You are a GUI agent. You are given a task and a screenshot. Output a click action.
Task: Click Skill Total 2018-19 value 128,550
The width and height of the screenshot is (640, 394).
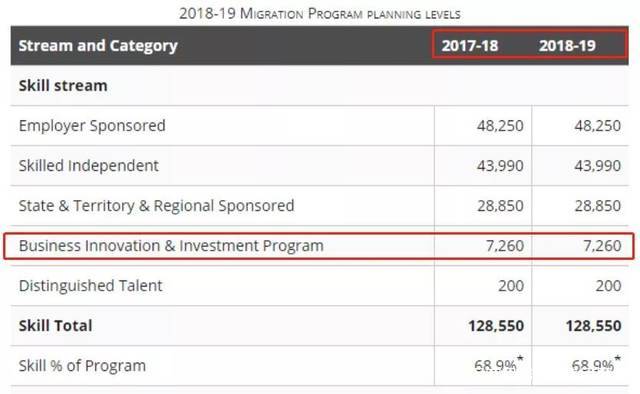pyautogui.click(x=593, y=326)
